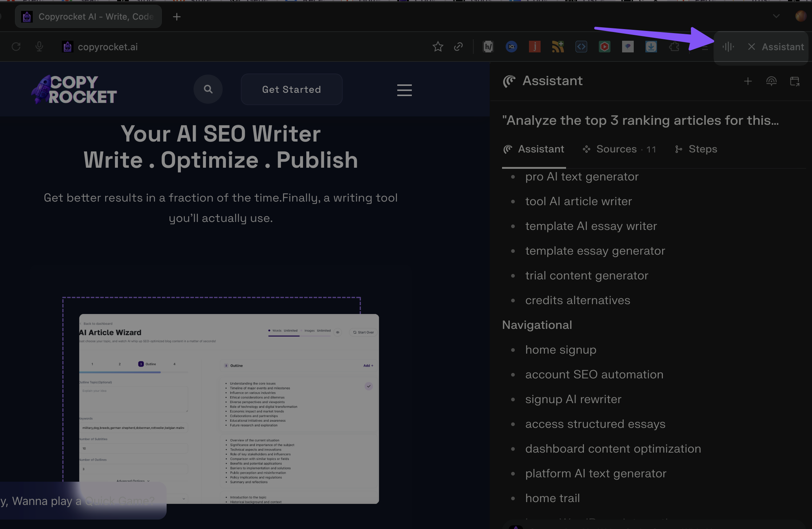Open the RSS feed extension icon
Image resolution: width=812 pixels, height=529 pixels.
pos(558,47)
